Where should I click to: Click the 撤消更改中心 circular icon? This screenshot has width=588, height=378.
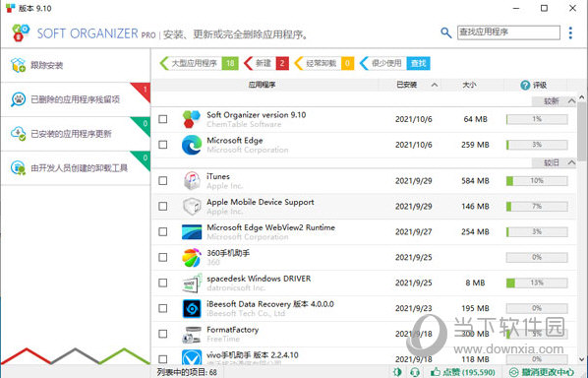tap(513, 372)
